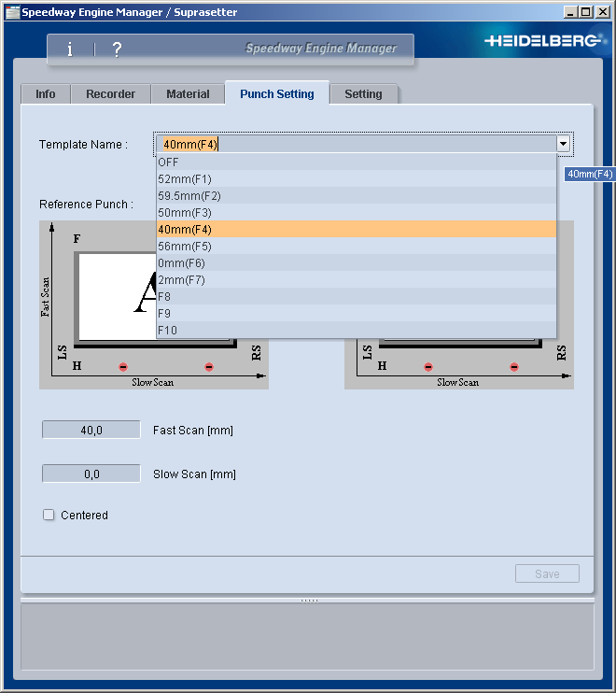Click left diagram's second red punch marker

coord(209,367)
